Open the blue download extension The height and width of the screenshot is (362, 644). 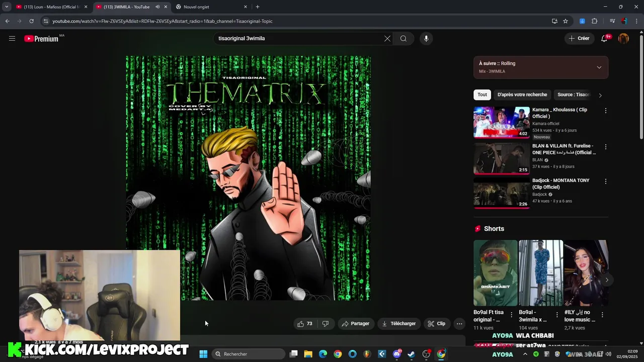(582, 21)
